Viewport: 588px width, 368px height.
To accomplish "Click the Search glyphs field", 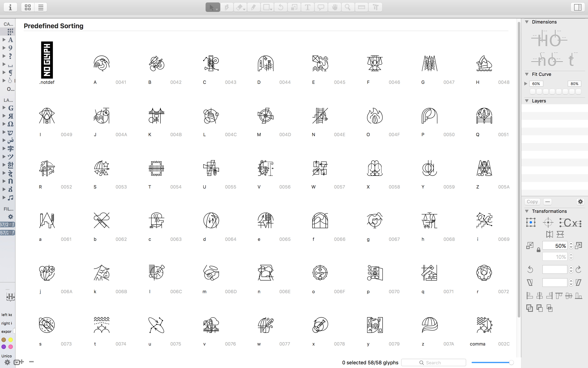I will click(x=433, y=363).
